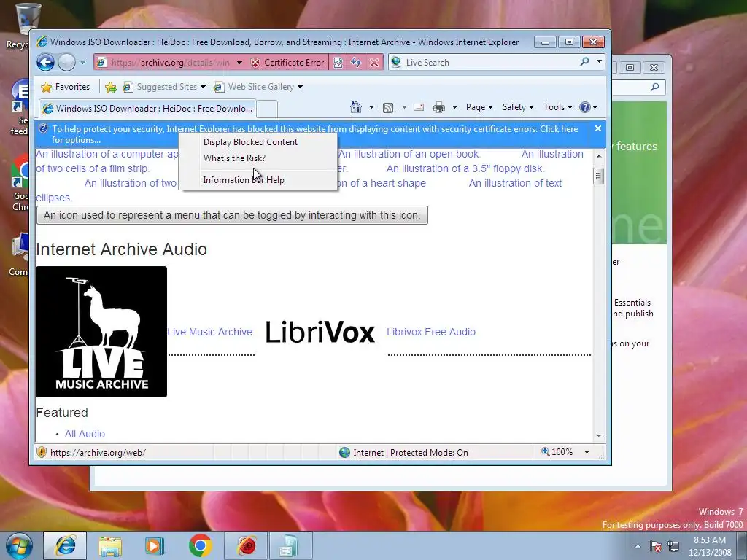The image size is (747, 560).
Task: Expand the address bar URL history dropdown
Action: click(239, 63)
